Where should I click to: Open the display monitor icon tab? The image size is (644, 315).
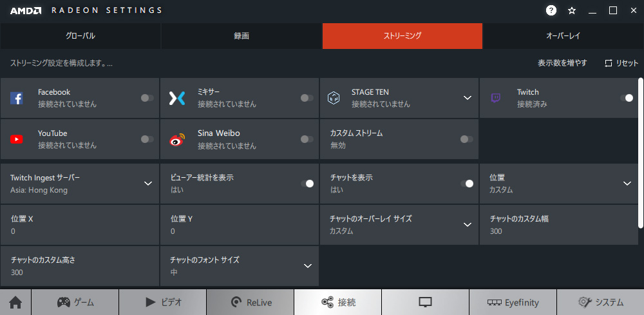click(x=426, y=303)
